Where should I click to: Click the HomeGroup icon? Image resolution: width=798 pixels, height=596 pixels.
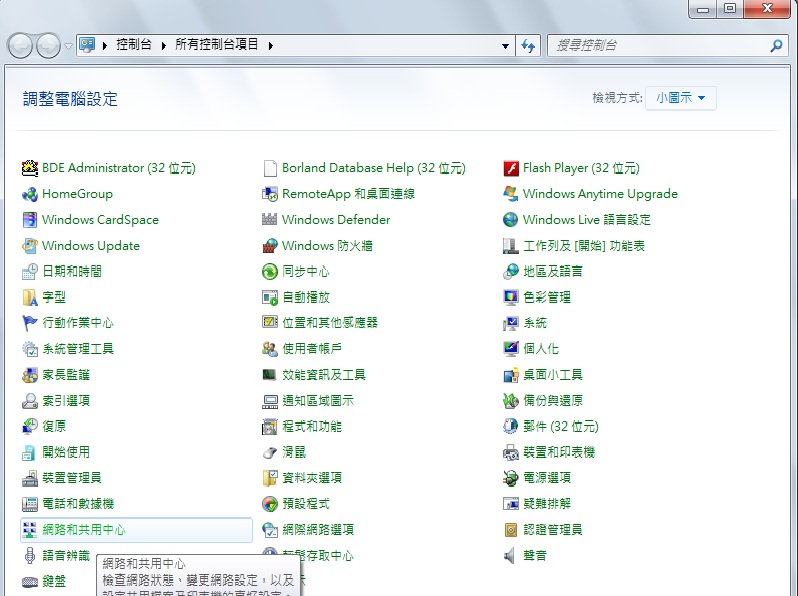tap(30, 194)
